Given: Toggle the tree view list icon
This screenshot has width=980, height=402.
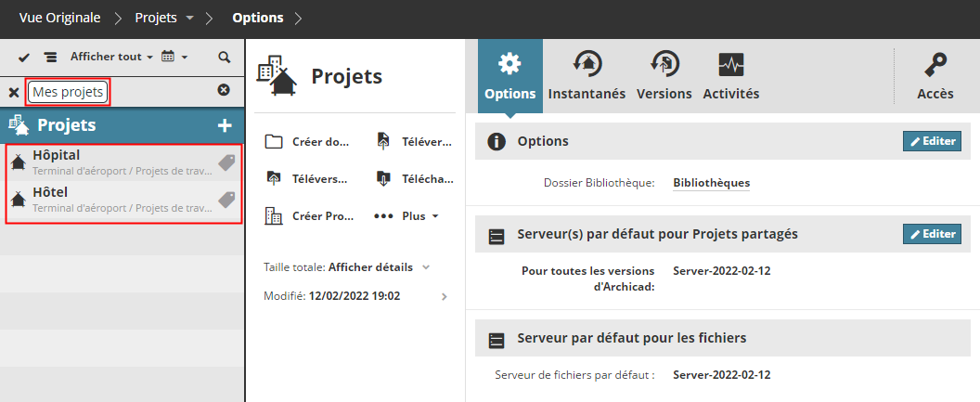Looking at the screenshot, I should tap(50, 58).
